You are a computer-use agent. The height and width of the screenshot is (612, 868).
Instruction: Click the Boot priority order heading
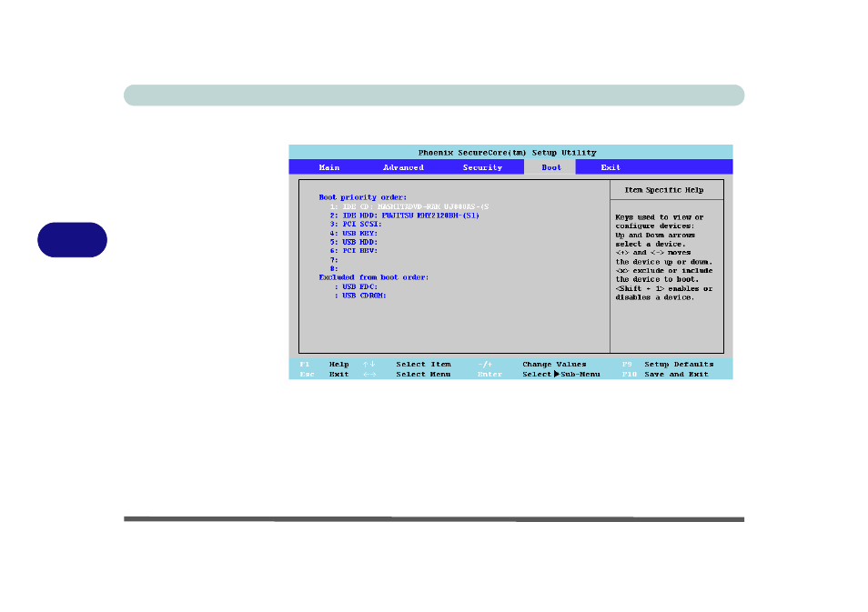pyautogui.click(x=363, y=197)
